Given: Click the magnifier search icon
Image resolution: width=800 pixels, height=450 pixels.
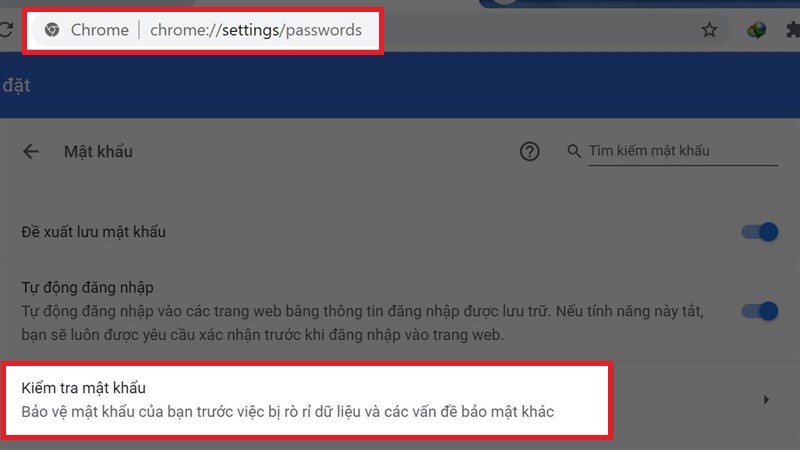Looking at the screenshot, I should [x=574, y=151].
